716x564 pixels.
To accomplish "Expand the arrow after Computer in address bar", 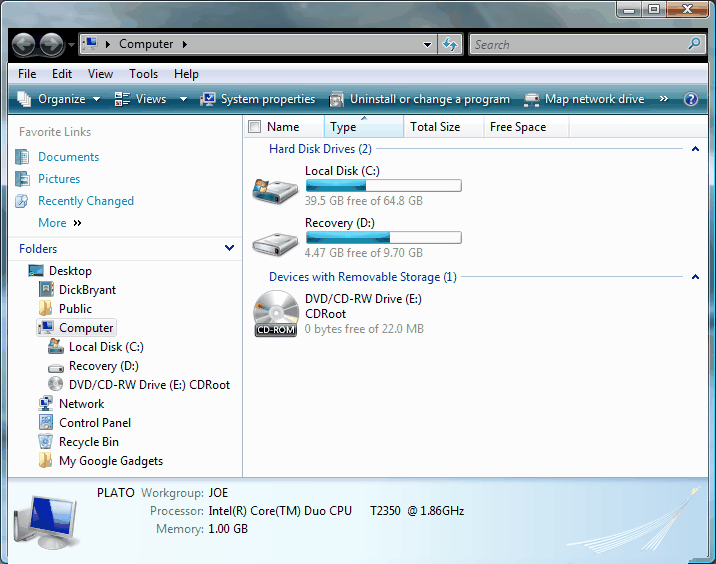I will point(185,44).
